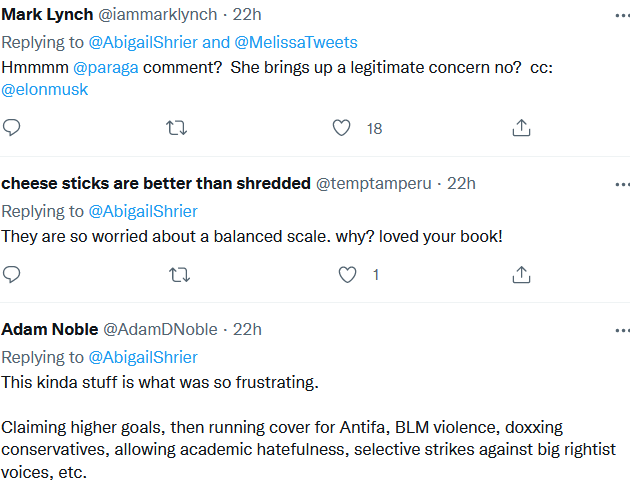Share the cheese sticks tweet
Screen dimensions: 630x495
pos(521,275)
